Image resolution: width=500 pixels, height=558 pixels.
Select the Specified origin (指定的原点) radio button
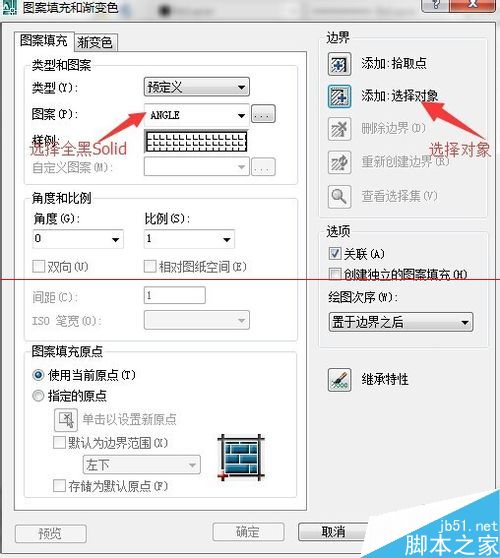click(x=38, y=396)
